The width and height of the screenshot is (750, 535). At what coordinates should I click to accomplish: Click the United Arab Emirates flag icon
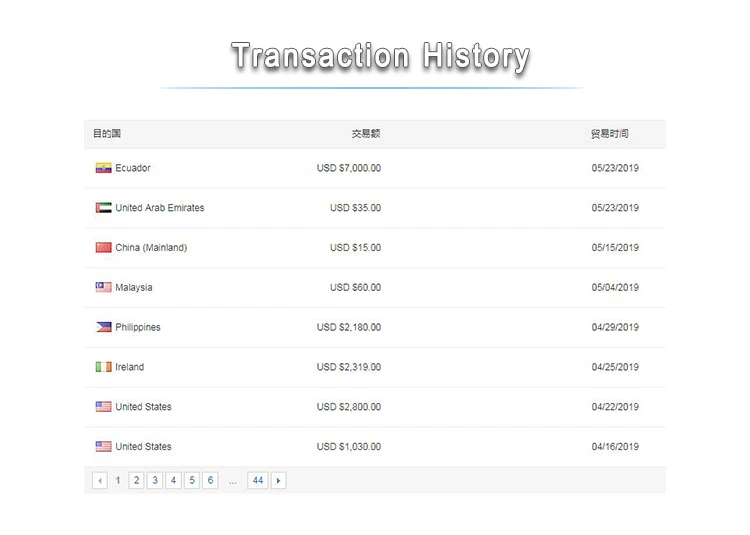point(103,208)
